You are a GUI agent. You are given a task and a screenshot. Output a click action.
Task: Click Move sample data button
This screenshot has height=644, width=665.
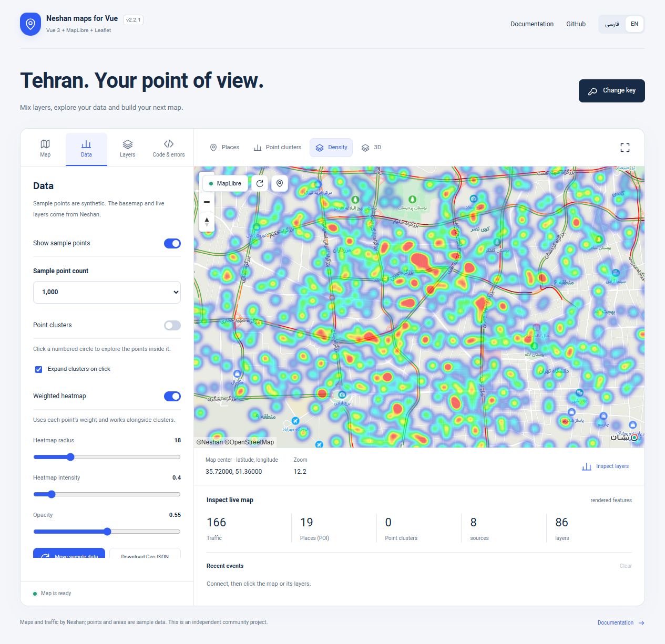point(69,554)
